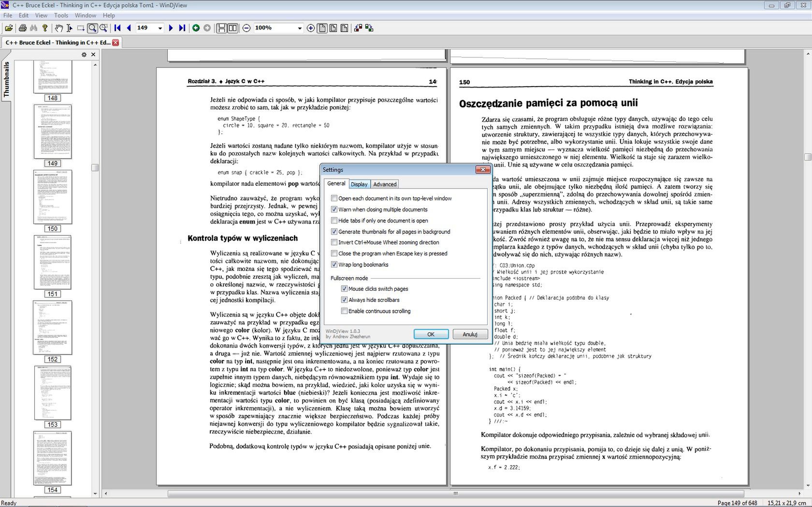
Task: Select the rectangular region selection tool
Action: (x=81, y=28)
